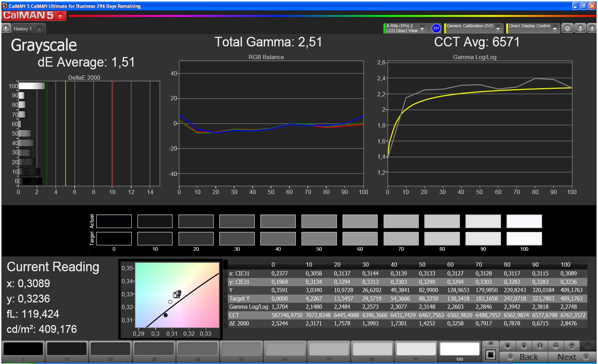Click the Current Reading heading
Image resolution: width=598 pixels, height=364 pixels.
coord(53,267)
